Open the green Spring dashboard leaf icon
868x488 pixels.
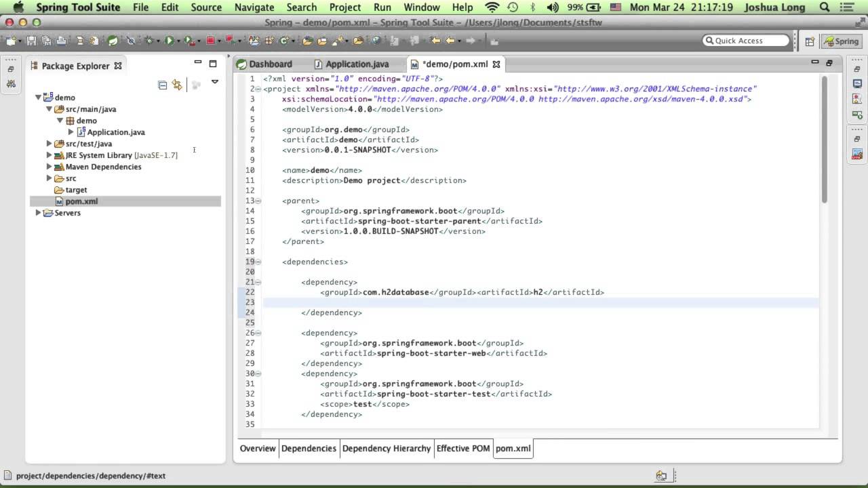[x=112, y=41]
